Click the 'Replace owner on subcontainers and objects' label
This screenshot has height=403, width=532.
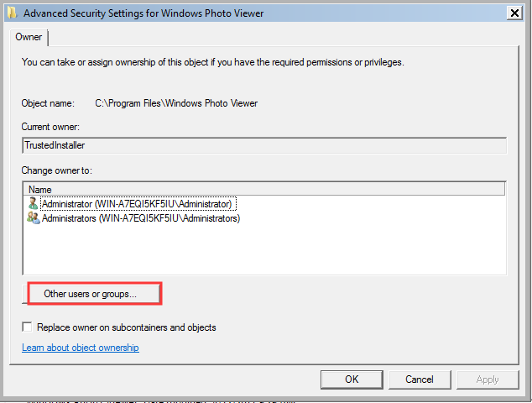coord(126,327)
